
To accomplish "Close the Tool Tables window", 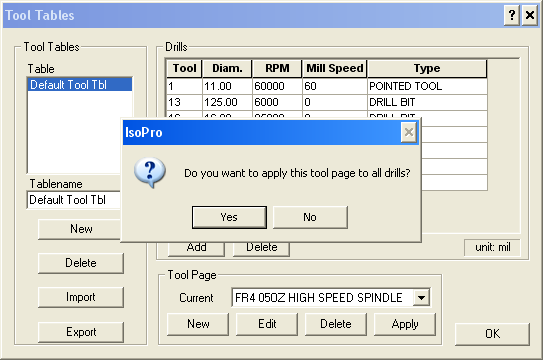I will pos(530,15).
